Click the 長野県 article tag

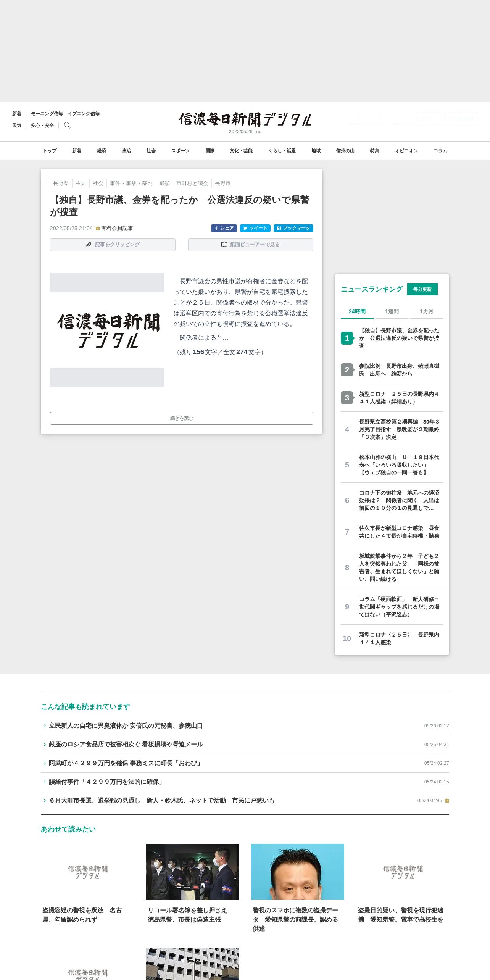pyautogui.click(x=61, y=184)
